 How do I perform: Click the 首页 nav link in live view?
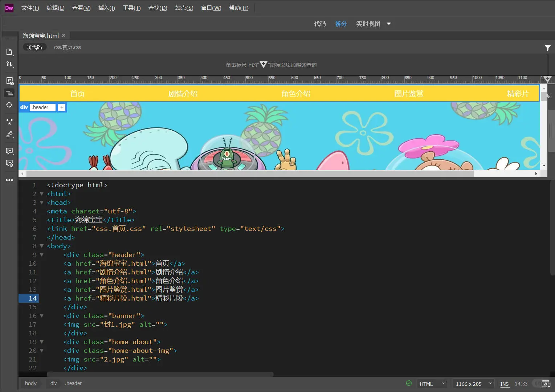[78, 94]
